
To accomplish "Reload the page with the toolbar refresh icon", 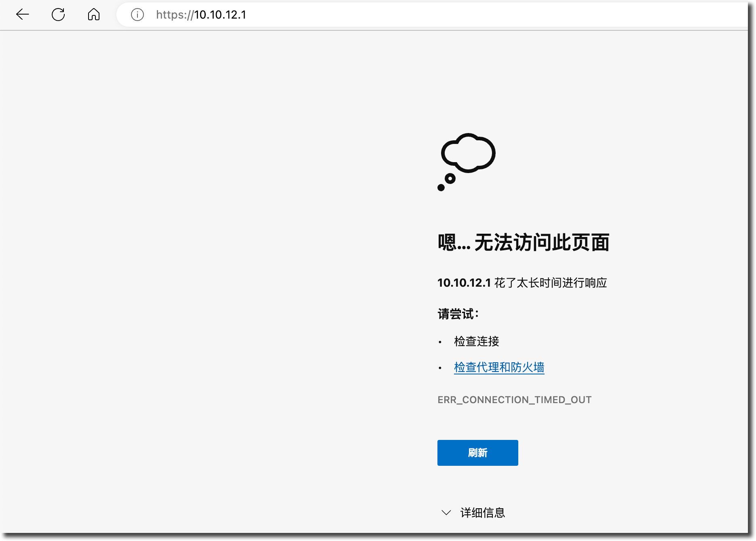I will (58, 15).
